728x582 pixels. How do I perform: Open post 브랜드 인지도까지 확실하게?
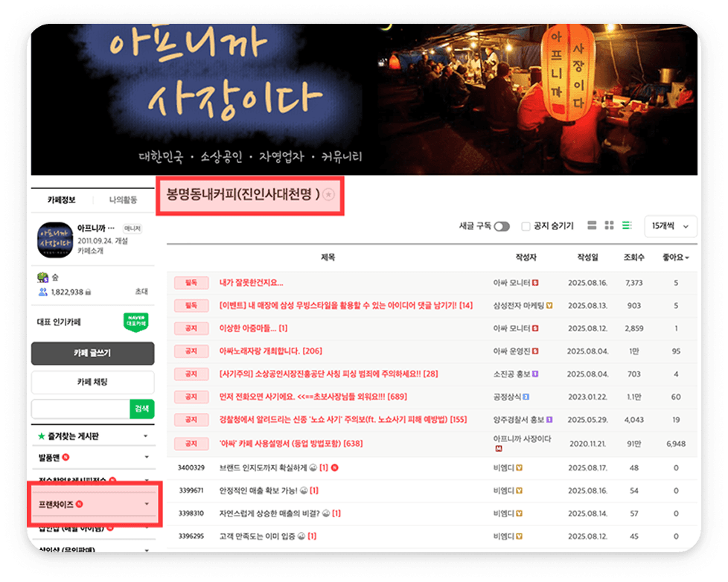pos(263,468)
